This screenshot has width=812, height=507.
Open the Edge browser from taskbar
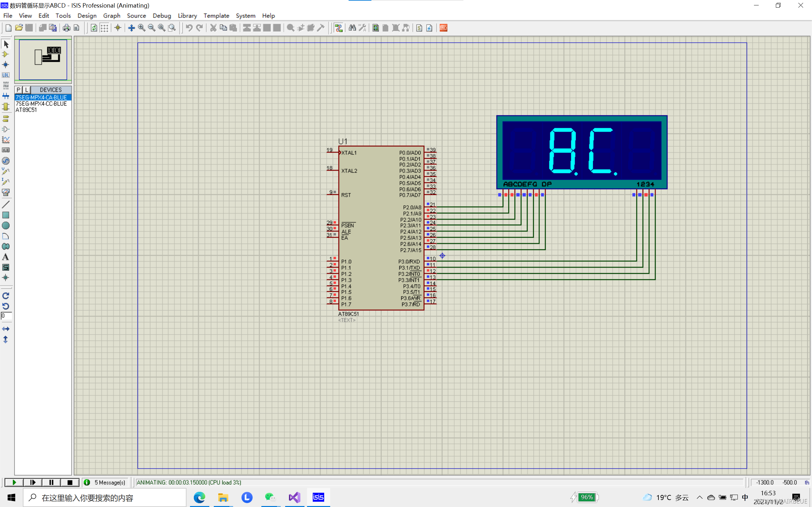199,497
